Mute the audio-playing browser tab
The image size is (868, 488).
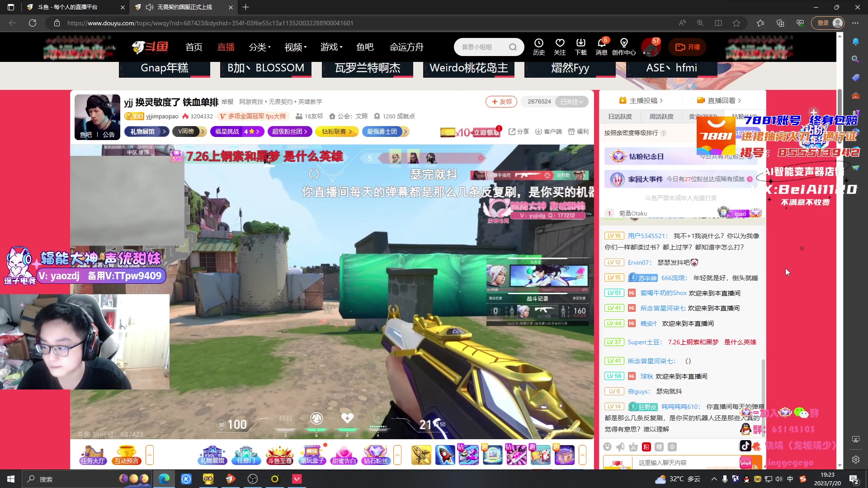pos(150,7)
